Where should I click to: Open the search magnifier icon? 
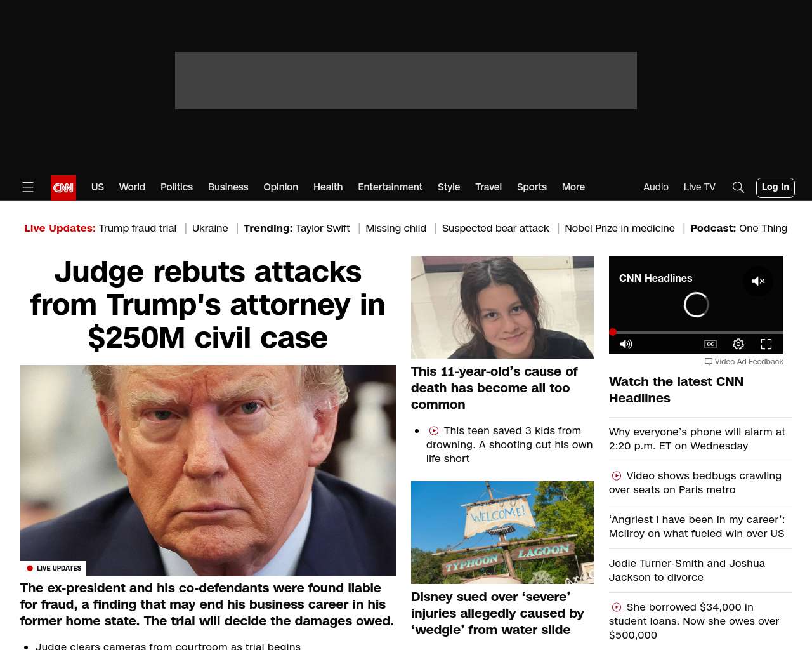pos(738,187)
